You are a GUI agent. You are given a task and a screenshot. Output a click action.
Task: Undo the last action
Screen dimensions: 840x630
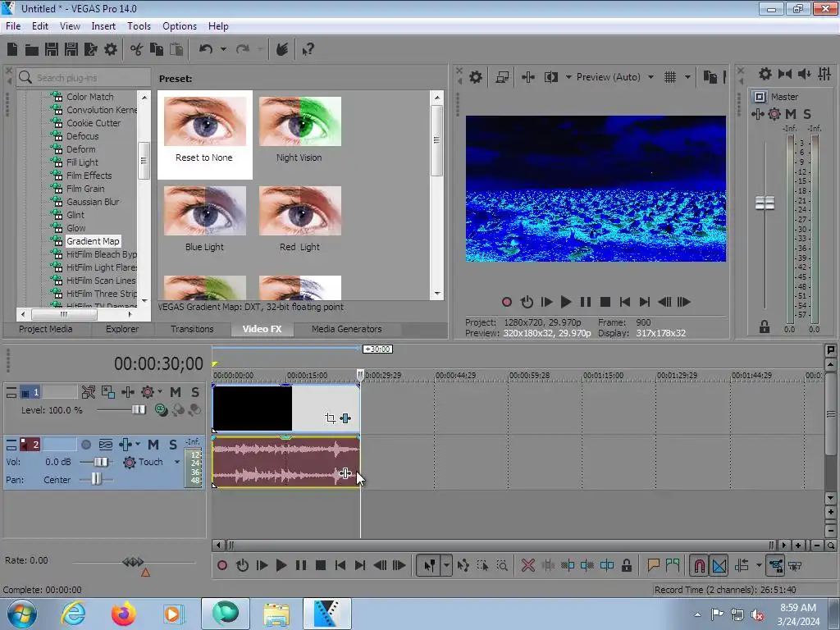[x=206, y=50]
